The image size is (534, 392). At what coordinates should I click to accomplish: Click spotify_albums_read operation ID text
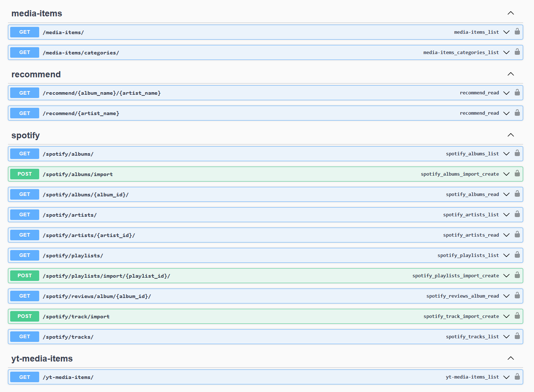click(472, 194)
